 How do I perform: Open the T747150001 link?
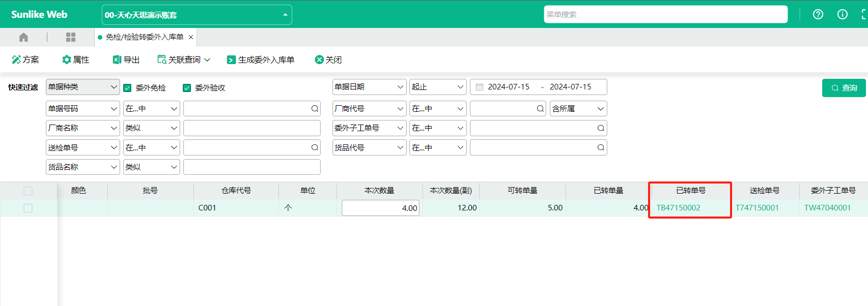757,208
